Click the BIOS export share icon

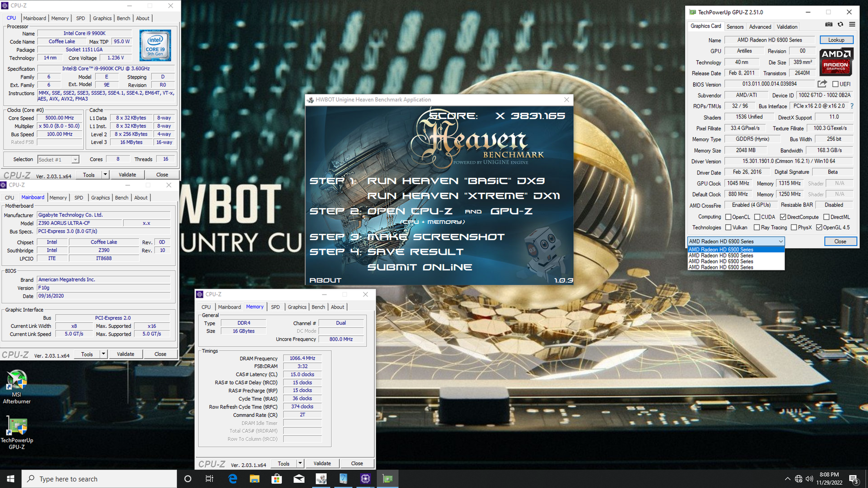(x=822, y=84)
